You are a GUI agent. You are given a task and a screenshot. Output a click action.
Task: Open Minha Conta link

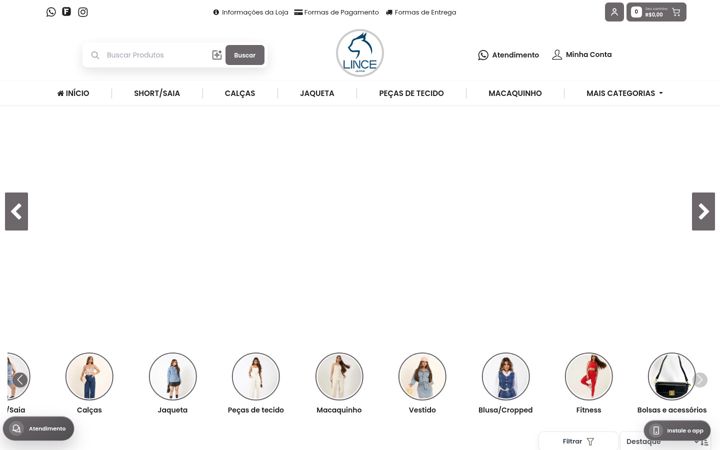coord(581,55)
